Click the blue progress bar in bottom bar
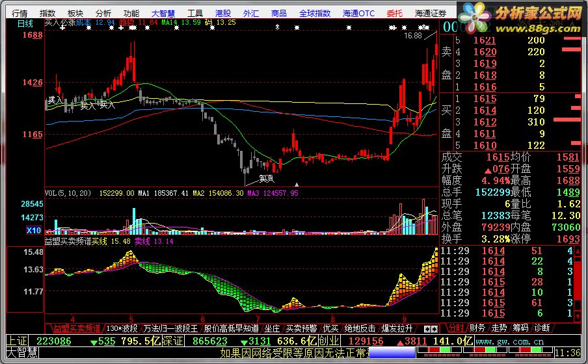The image size is (588, 364). tap(392, 353)
